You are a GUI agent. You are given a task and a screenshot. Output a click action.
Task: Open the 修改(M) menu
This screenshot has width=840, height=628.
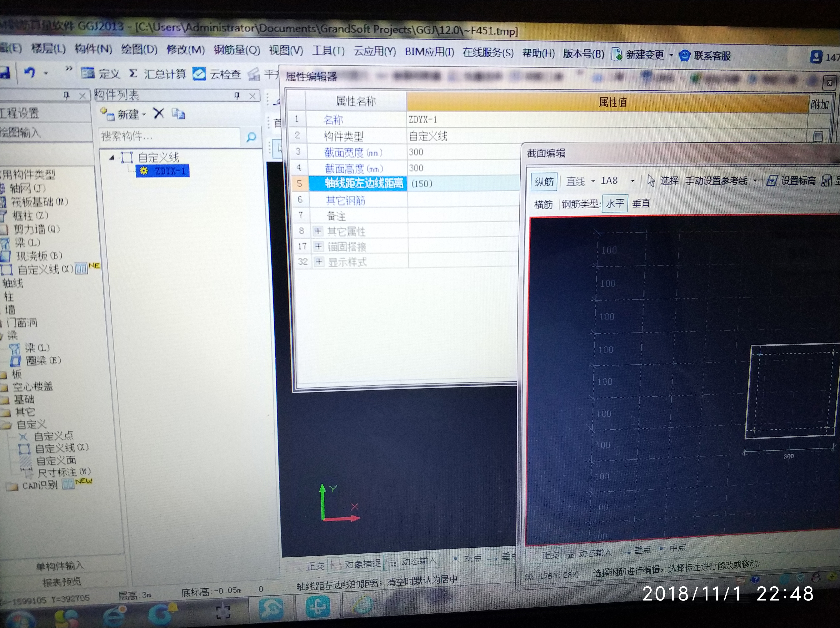coord(186,50)
